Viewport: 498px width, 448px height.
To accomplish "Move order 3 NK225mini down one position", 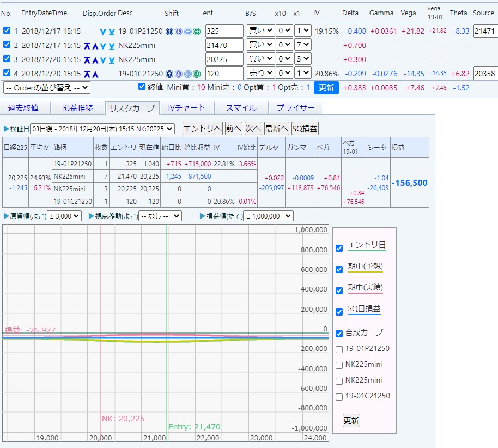I will click(x=103, y=60).
